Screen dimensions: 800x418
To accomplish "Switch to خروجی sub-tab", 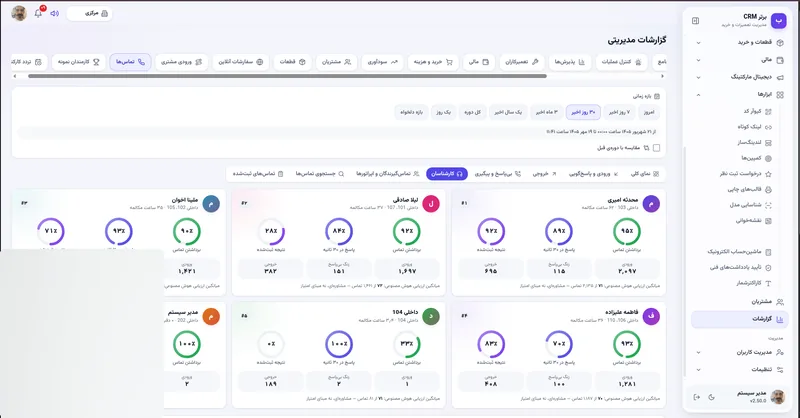I will pyautogui.click(x=544, y=174).
